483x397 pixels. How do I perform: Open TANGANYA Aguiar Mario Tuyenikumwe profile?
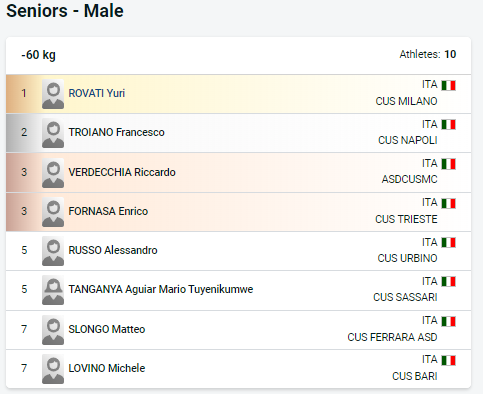click(x=161, y=289)
